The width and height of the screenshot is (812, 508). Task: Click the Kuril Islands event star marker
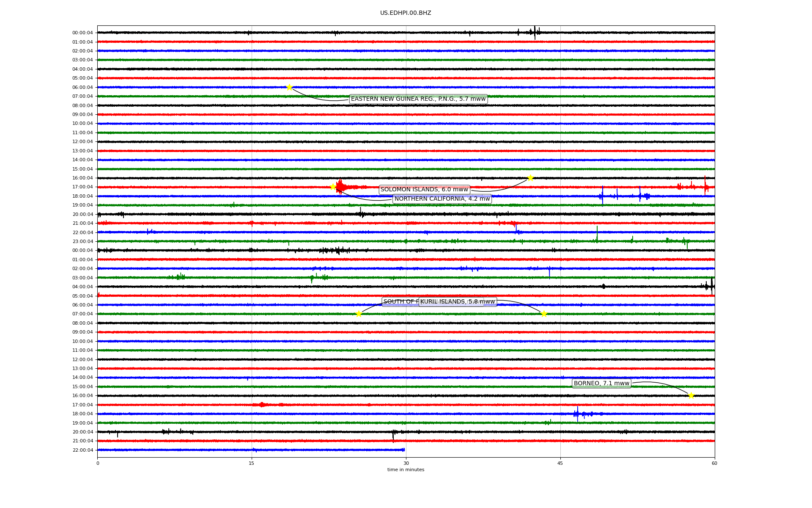544,314
